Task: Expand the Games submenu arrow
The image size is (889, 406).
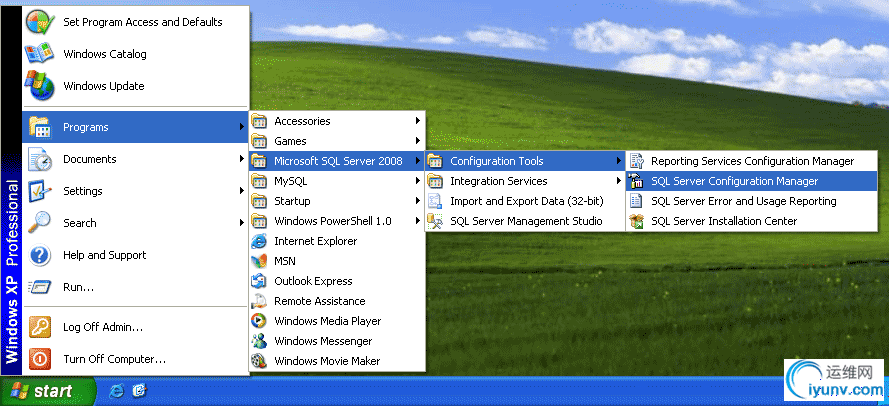Action: click(x=418, y=141)
